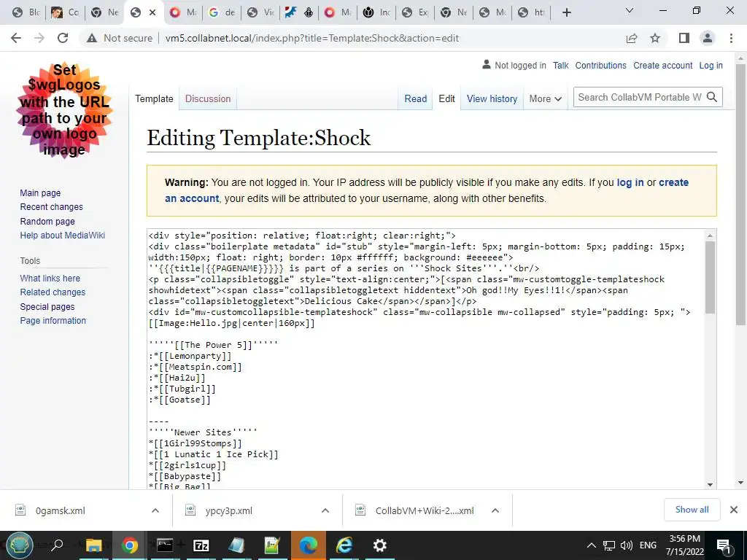Viewport: 747px width, 560px height.
Task: Click the Not secure warning icon
Action: click(92, 38)
